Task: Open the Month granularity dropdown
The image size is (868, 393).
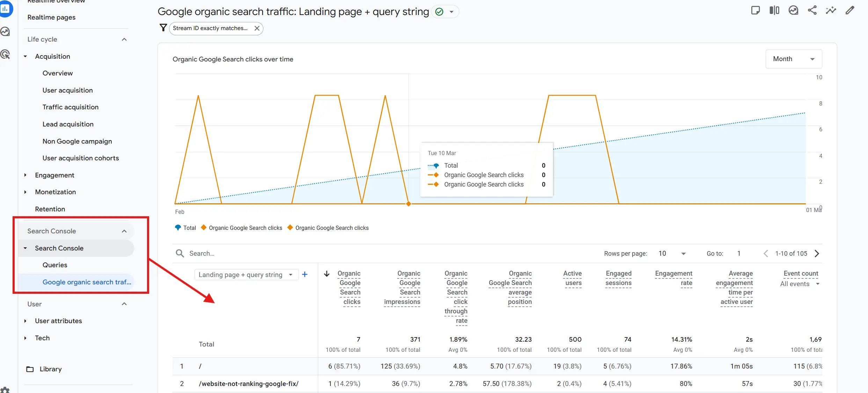Action: pyautogui.click(x=793, y=59)
